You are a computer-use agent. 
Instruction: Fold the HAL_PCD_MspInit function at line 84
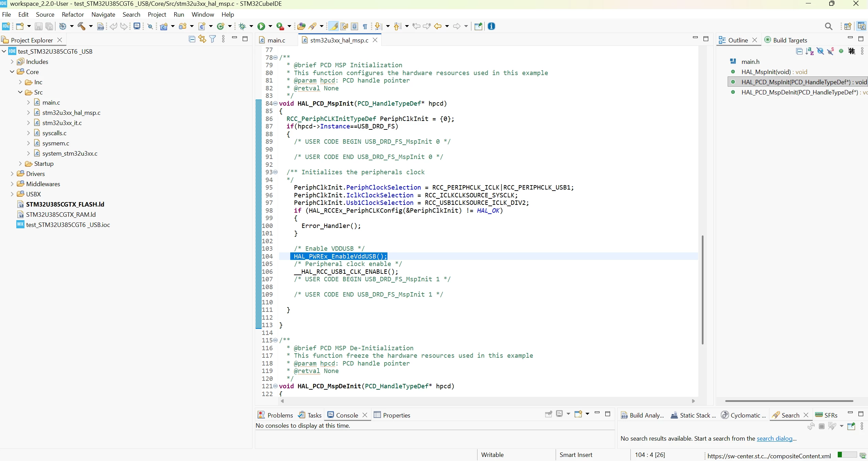[276, 104]
